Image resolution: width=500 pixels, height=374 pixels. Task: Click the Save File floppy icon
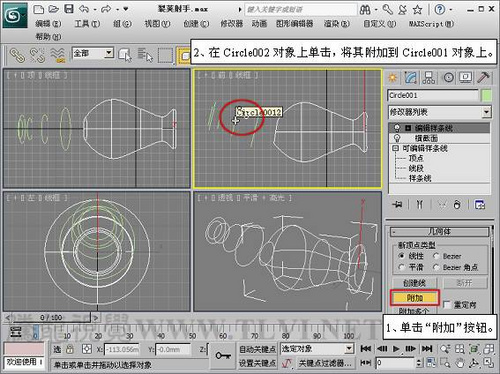click(69, 9)
